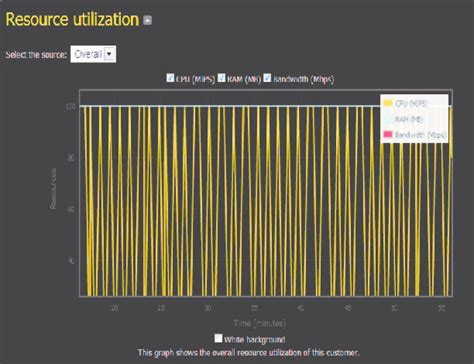The height and width of the screenshot is (364, 474).
Task: Click the 20 tick on time axis
Action: point(114,308)
